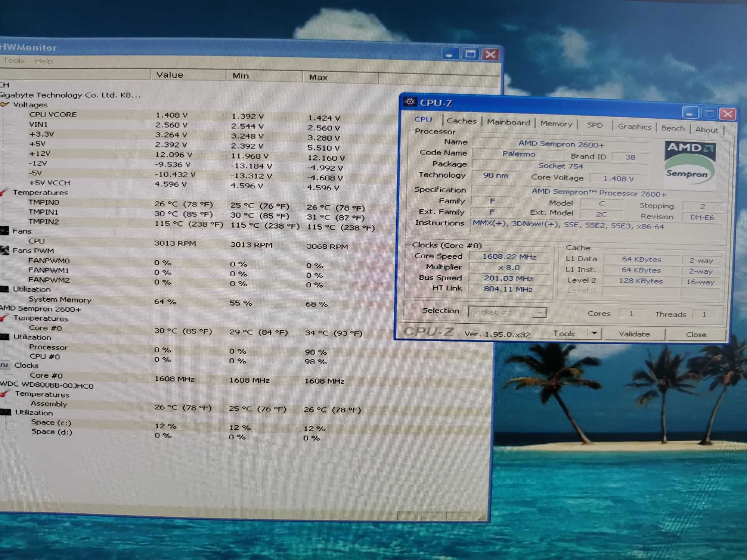Viewport: 747px width, 560px height.
Task: Open the Tools menu in HWMonitor
Action: 14,60
